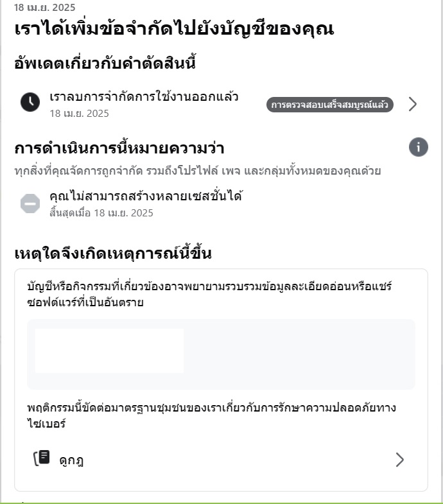443x504 pixels.
Task: Click the cybersecurity community standards explanation text
Action: click(x=211, y=415)
